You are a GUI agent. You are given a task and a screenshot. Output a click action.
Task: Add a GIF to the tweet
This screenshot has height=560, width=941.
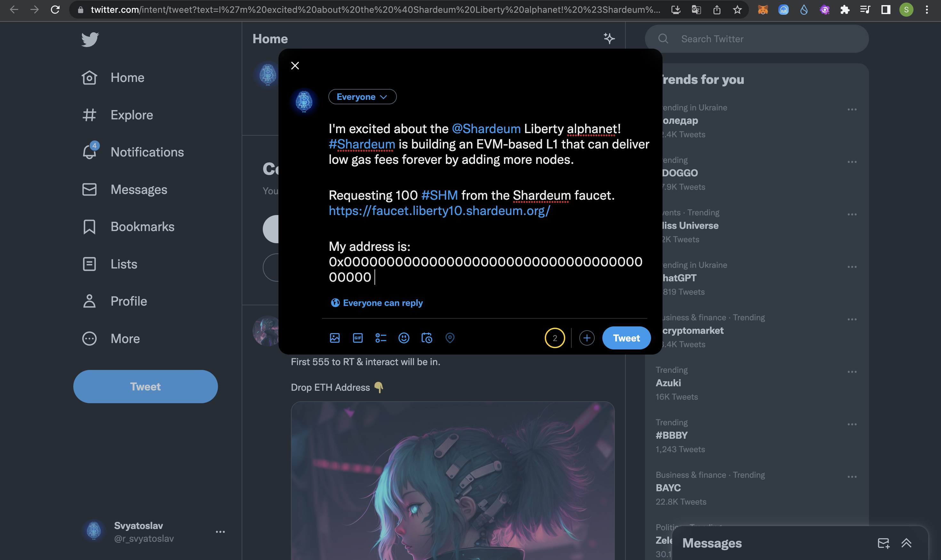[358, 338]
